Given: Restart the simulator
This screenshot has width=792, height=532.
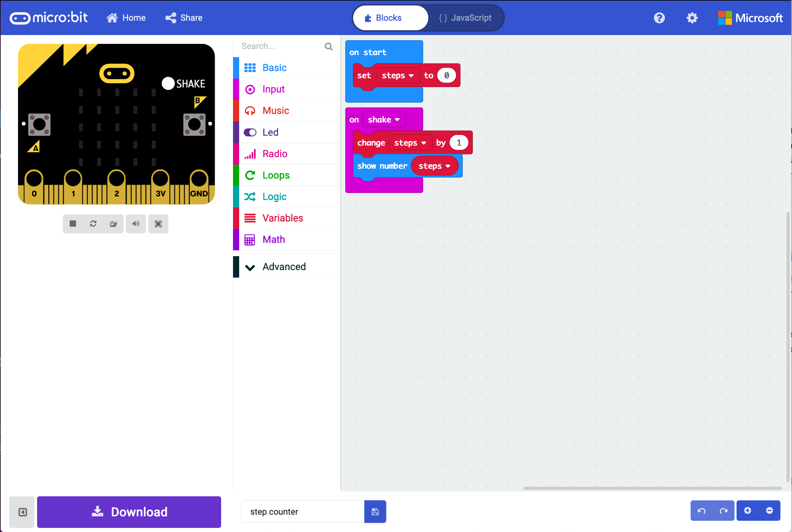Looking at the screenshot, I should (x=93, y=223).
